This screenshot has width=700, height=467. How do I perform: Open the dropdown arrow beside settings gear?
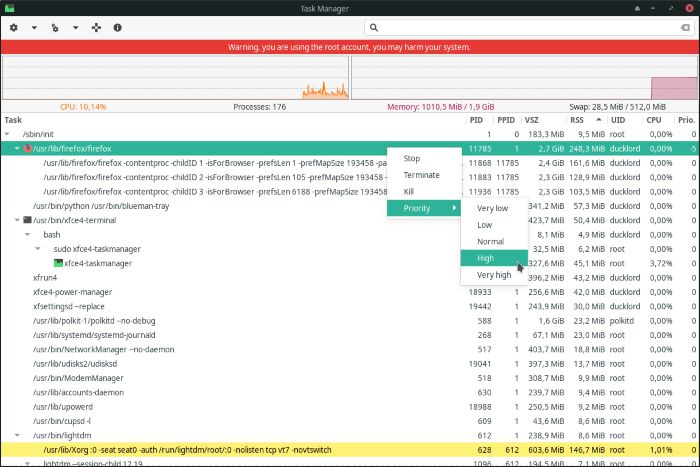pyautogui.click(x=34, y=28)
